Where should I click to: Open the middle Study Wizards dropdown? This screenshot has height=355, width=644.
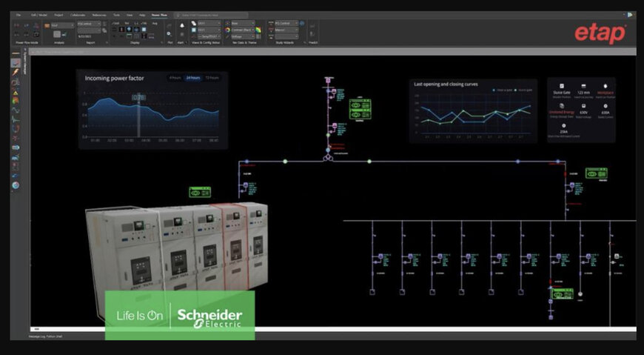[x=286, y=30]
